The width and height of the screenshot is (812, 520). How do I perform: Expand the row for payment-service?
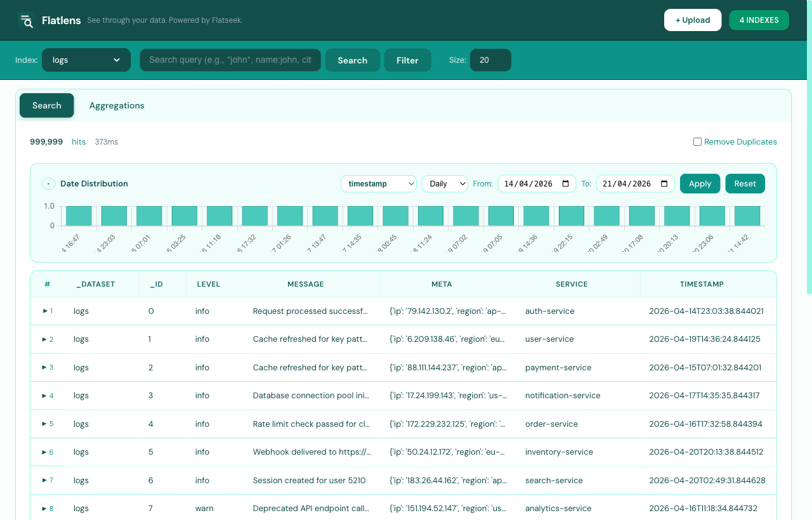[44, 367]
